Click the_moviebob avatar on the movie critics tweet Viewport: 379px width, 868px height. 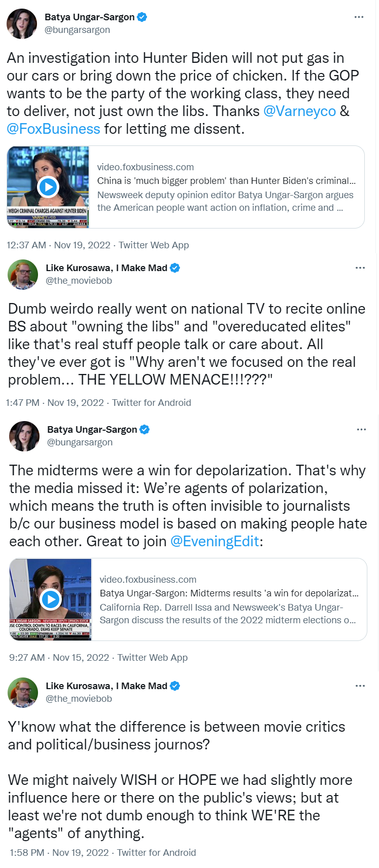point(23,693)
